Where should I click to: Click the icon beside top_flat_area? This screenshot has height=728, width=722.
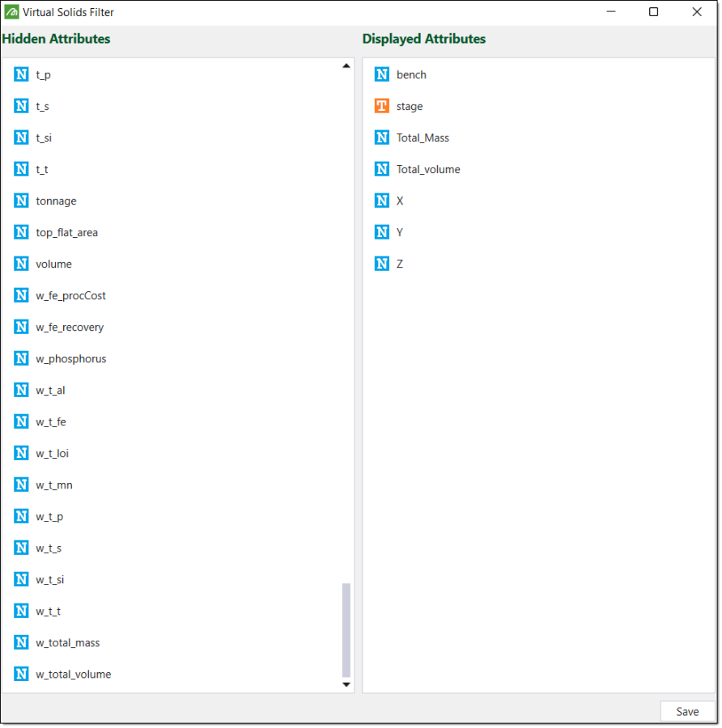pos(21,232)
